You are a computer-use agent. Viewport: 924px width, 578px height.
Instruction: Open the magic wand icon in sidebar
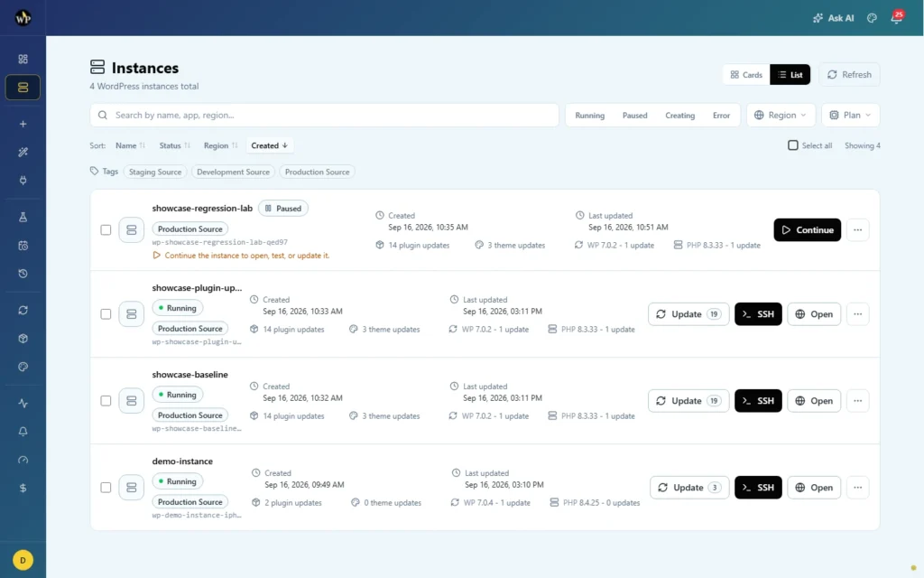pos(23,152)
